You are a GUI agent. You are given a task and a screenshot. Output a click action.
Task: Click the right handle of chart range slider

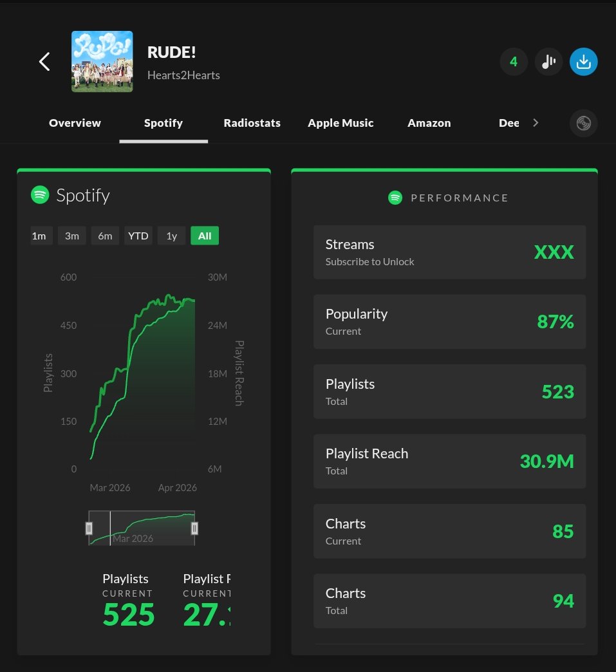pyautogui.click(x=194, y=528)
